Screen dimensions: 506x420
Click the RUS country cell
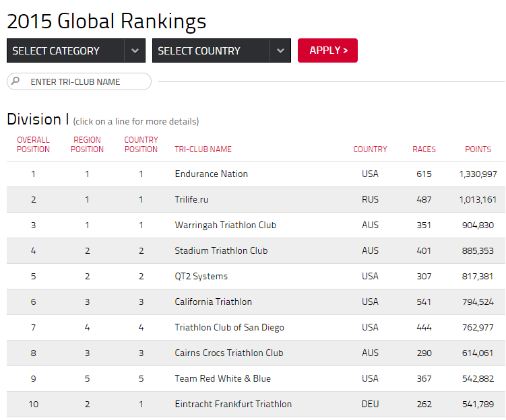tap(370, 199)
